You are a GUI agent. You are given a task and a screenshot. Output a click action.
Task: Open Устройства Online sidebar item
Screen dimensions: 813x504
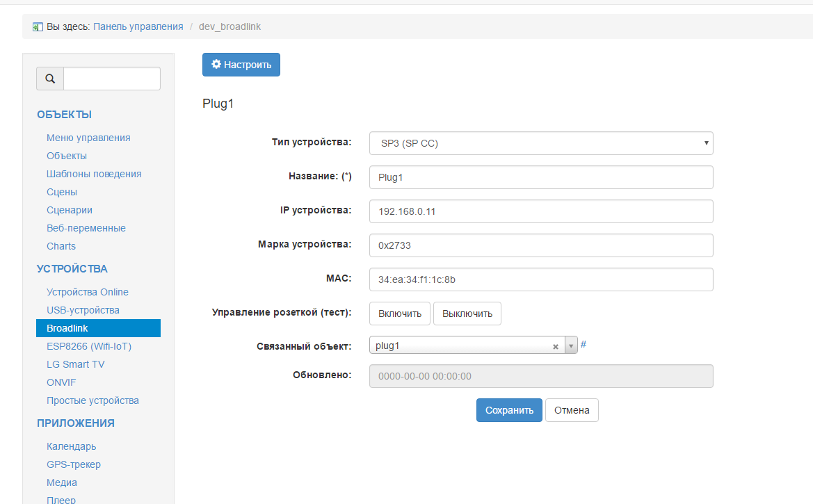click(88, 293)
